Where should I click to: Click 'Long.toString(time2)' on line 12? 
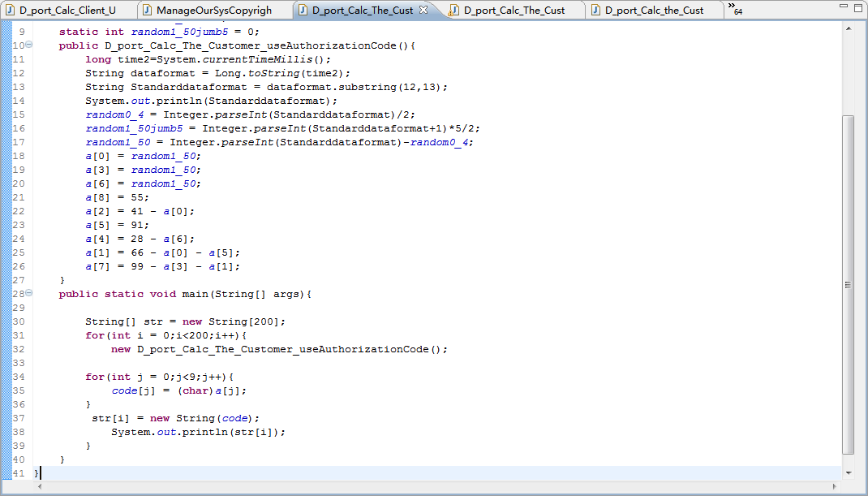(279, 73)
